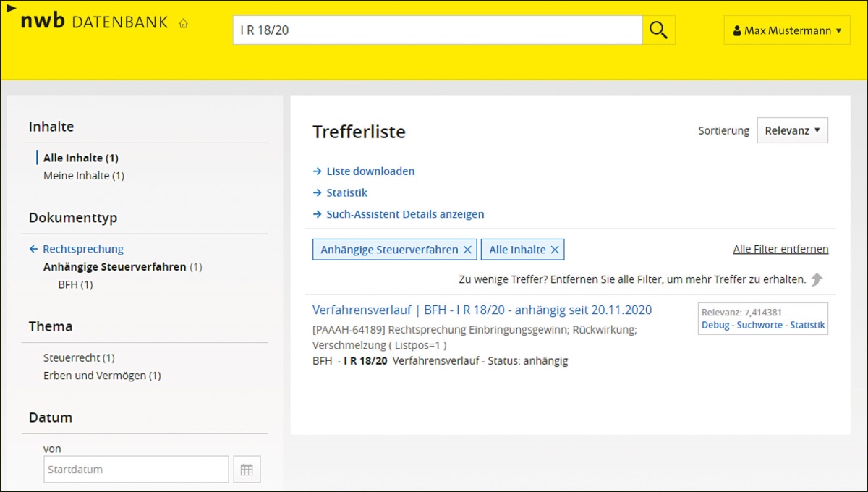
Task: Click the magnifier search button
Action: coord(658,30)
